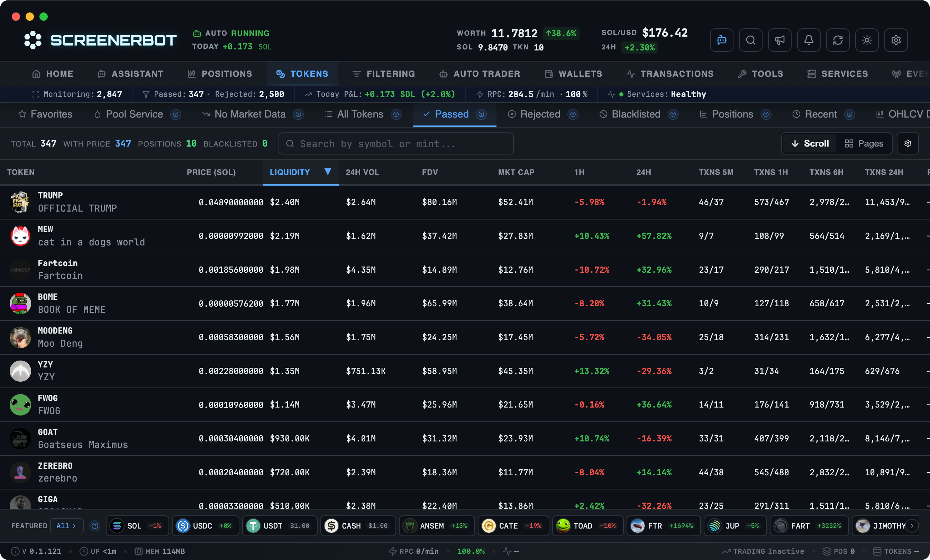
Task: Sort table by TXNS 5M column
Action: pos(715,172)
